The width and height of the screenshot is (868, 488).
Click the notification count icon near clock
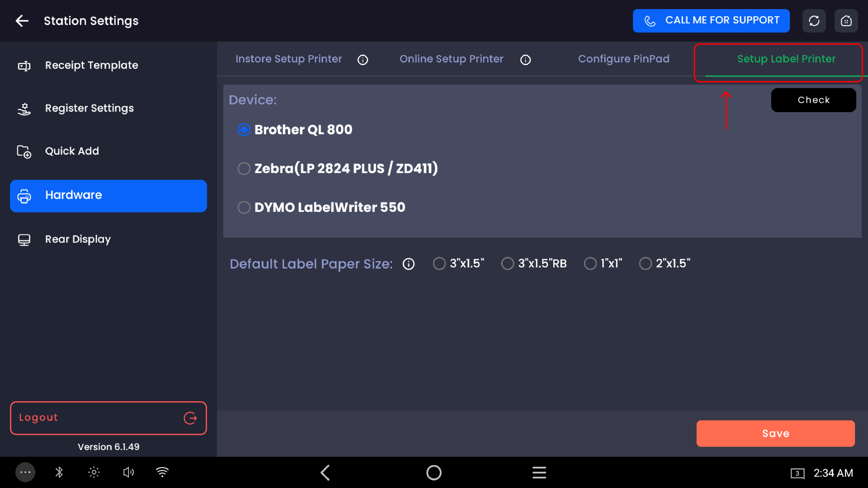(x=797, y=473)
